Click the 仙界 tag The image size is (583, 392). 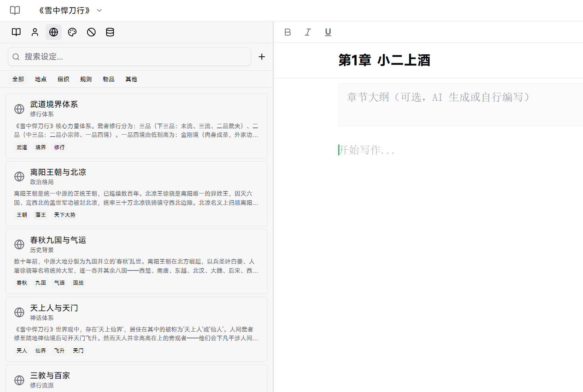click(x=41, y=351)
